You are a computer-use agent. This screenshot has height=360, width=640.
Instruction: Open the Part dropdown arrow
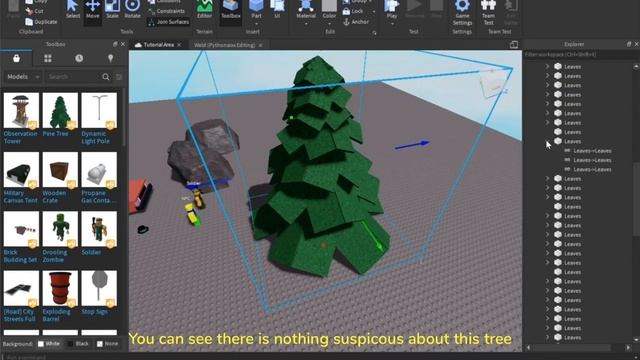[256, 24]
